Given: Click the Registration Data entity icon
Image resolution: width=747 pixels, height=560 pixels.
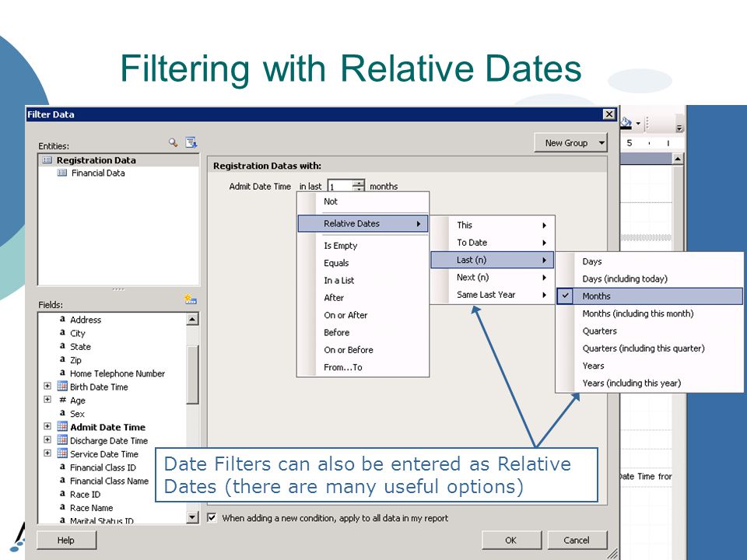Looking at the screenshot, I should pos(47,160).
